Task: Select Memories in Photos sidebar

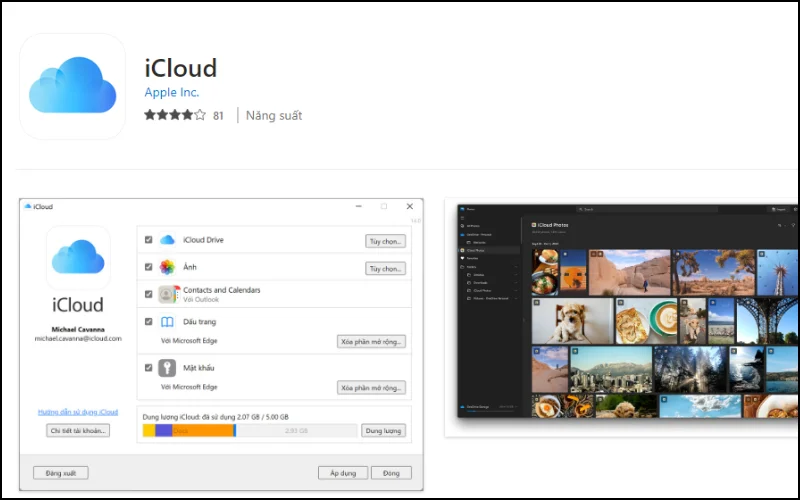Action: tap(477, 242)
